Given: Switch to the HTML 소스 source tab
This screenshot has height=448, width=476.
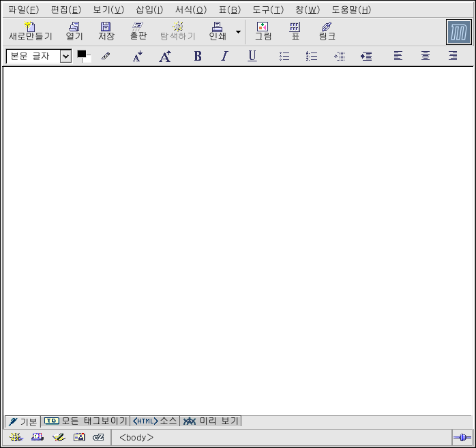Looking at the screenshot, I should 154,421.
